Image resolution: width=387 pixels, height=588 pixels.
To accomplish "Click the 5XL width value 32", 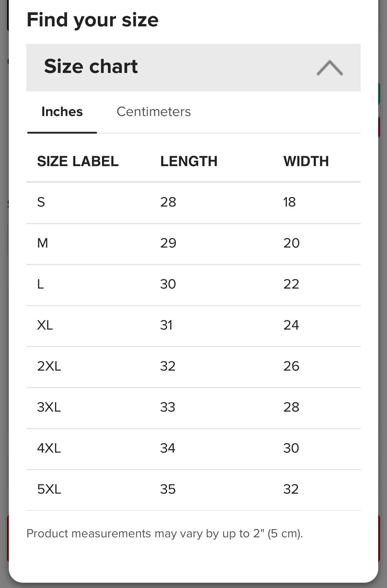I will point(291,489).
